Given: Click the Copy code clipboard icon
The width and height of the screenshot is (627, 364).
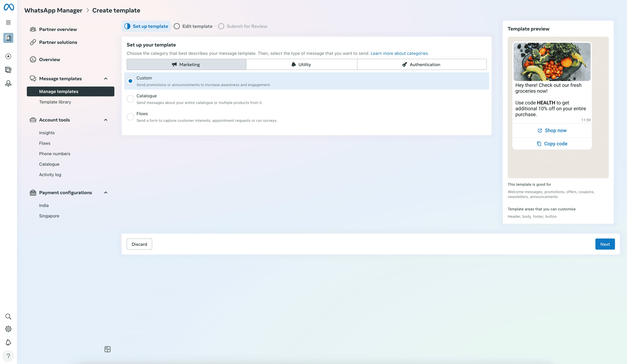Looking at the screenshot, I should (x=539, y=144).
